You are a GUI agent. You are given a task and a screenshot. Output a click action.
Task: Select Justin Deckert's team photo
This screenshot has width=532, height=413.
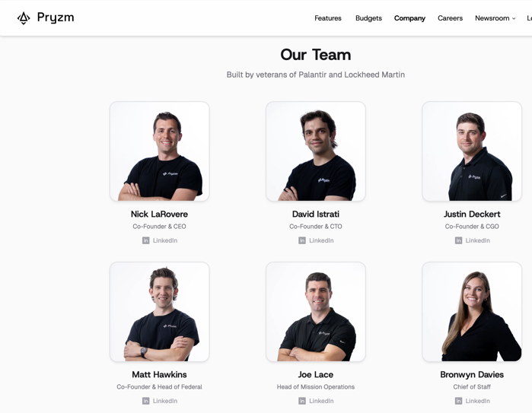pos(472,151)
